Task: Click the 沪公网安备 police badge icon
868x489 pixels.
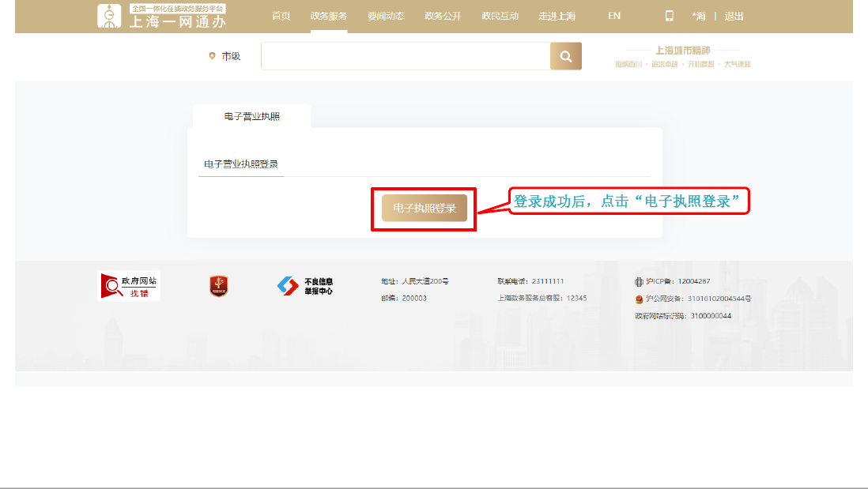Action: click(x=639, y=299)
